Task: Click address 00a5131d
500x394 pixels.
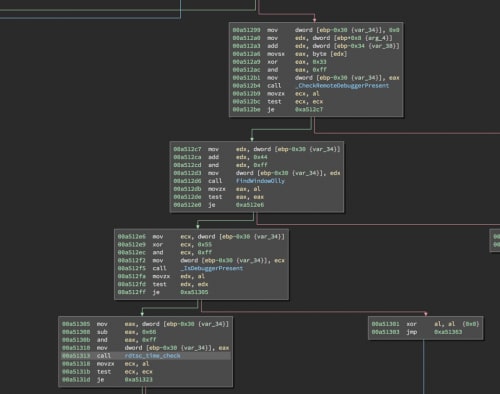Action: point(76,379)
